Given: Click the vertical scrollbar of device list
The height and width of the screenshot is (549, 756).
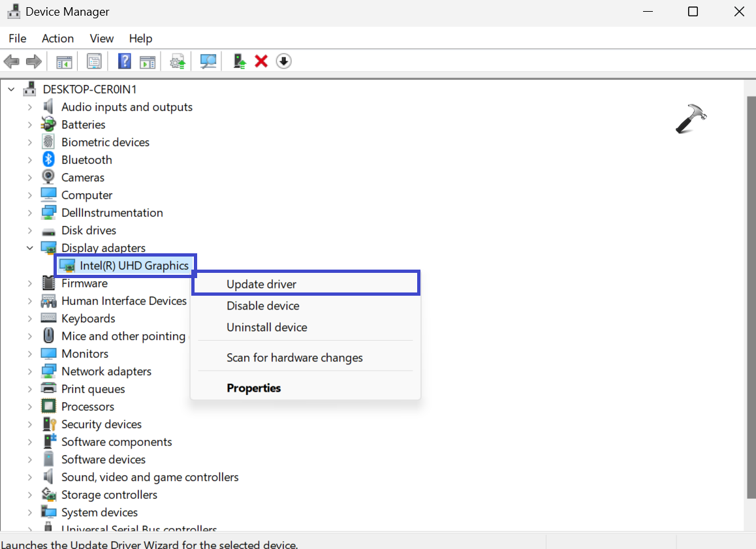Looking at the screenshot, I should click(x=750, y=294).
